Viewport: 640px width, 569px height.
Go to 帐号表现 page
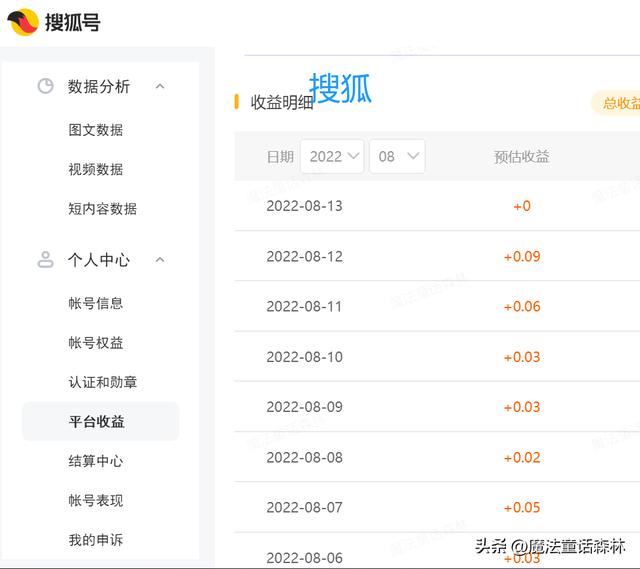[96, 500]
